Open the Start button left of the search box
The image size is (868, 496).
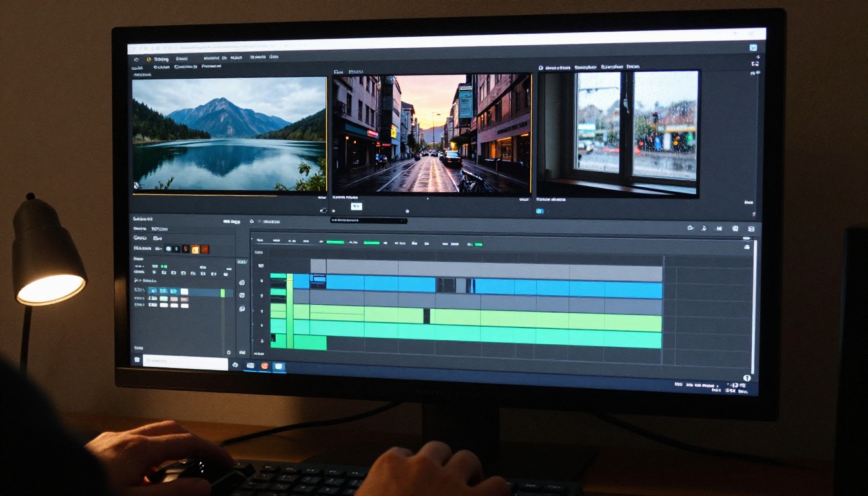(x=136, y=360)
